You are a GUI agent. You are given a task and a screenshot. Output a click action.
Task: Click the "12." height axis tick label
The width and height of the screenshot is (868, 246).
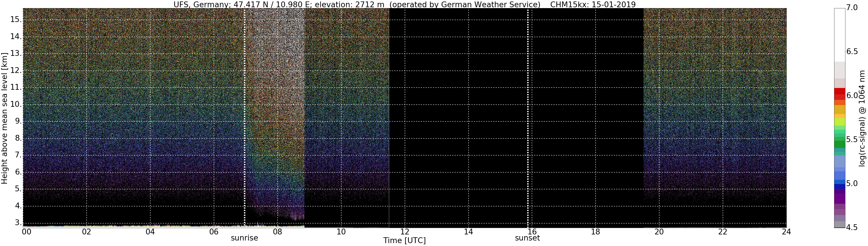[x=16, y=70]
